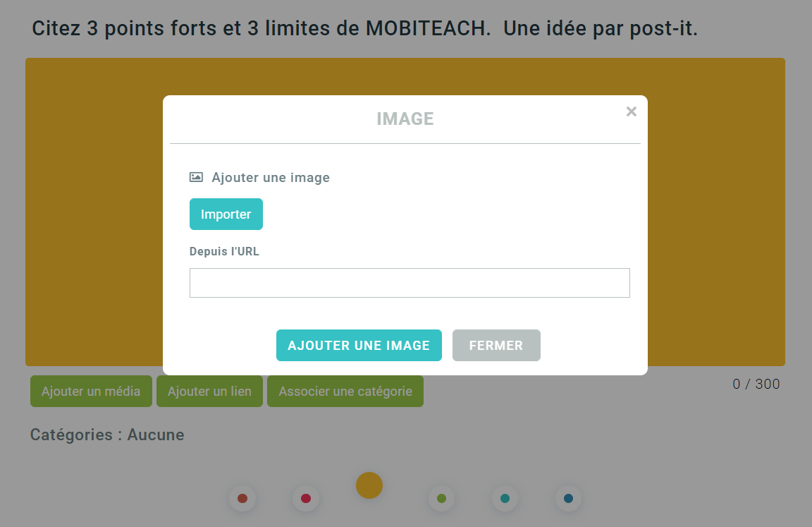Select the green color dot
The width and height of the screenshot is (812, 527).
pos(441,499)
